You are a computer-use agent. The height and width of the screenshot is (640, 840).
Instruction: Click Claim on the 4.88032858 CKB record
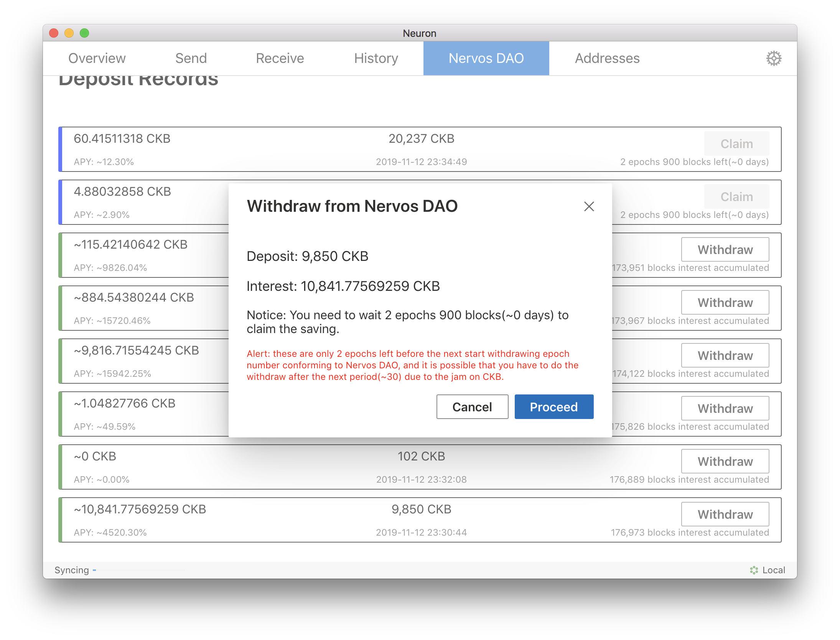[x=736, y=196]
